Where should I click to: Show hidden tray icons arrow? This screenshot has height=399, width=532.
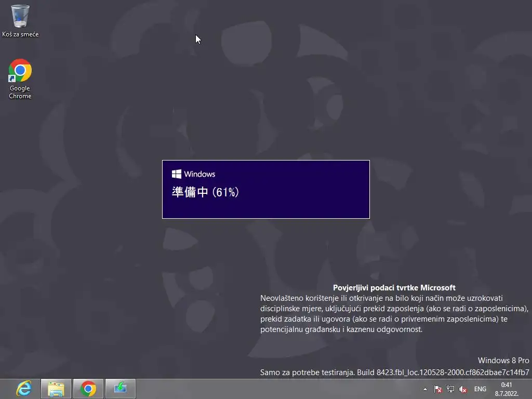(425, 389)
